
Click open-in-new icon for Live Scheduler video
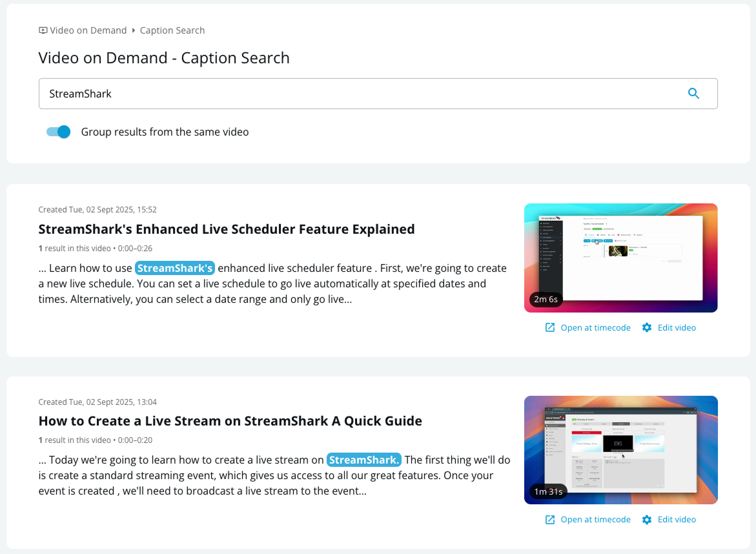coord(550,327)
